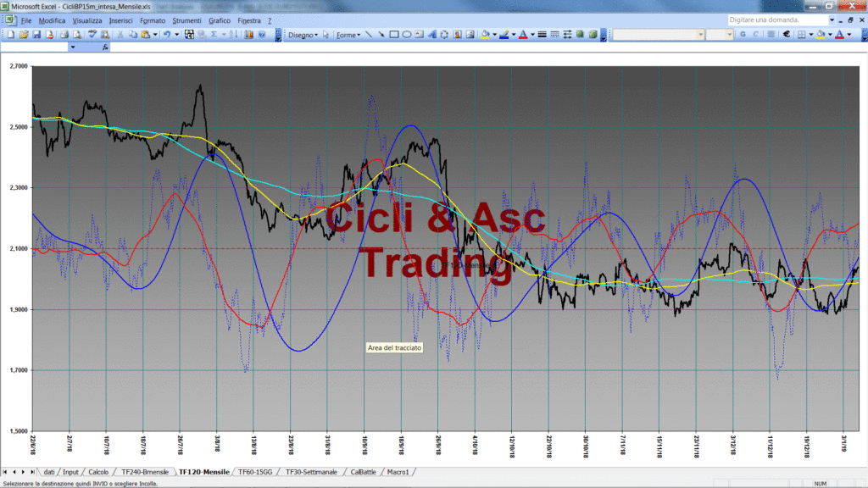
Task: Go to the first sheet tab arrow
Action: pos(5,472)
